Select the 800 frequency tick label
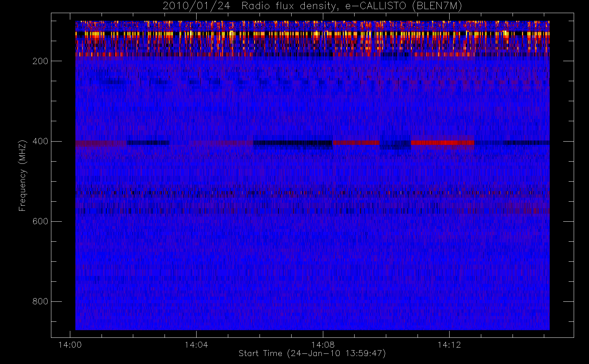This screenshot has width=589, height=364. (40, 301)
